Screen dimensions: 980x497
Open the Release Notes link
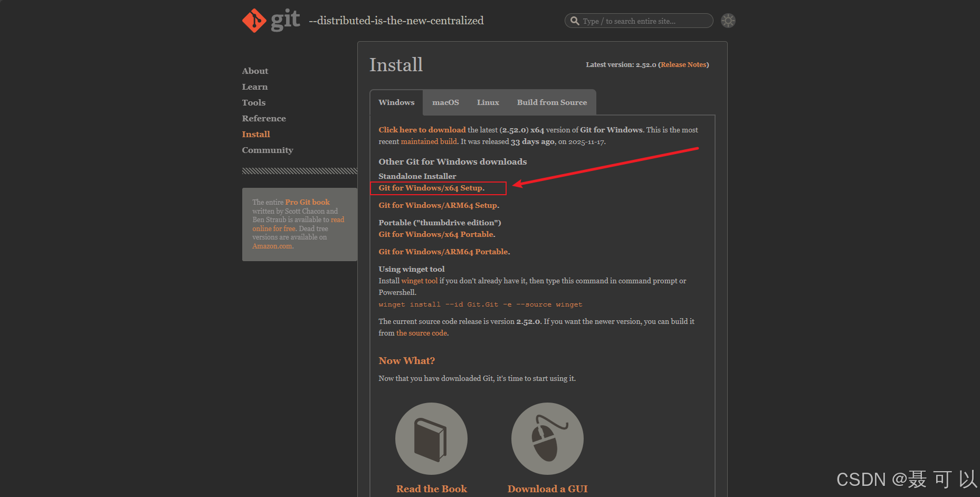tap(683, 64)
